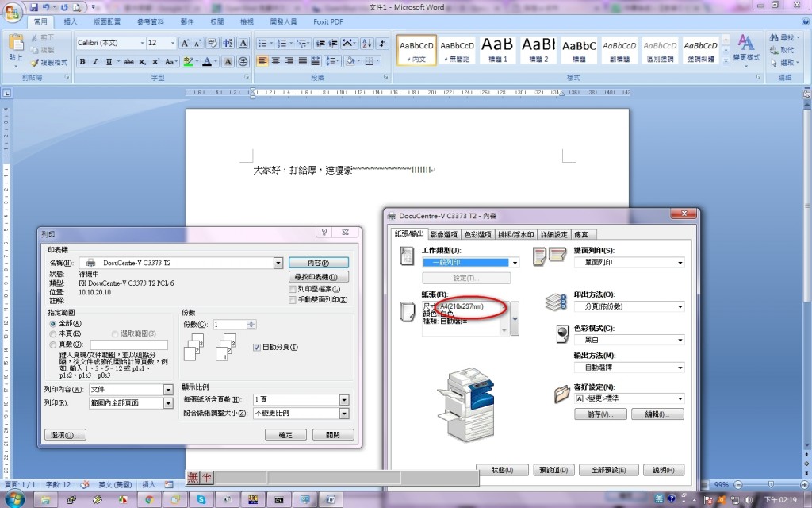Click the paragraph shading paint bucket icon

click(350, 61)
